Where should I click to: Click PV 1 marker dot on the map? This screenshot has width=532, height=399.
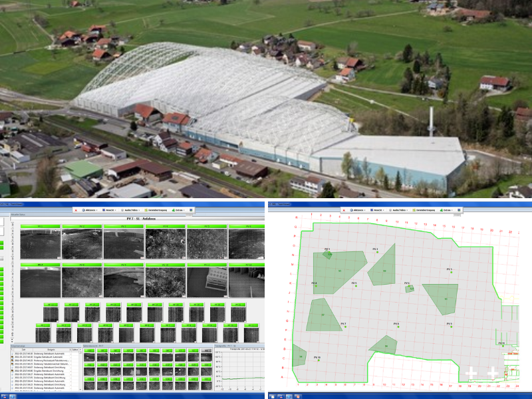(x=329, y=252)
